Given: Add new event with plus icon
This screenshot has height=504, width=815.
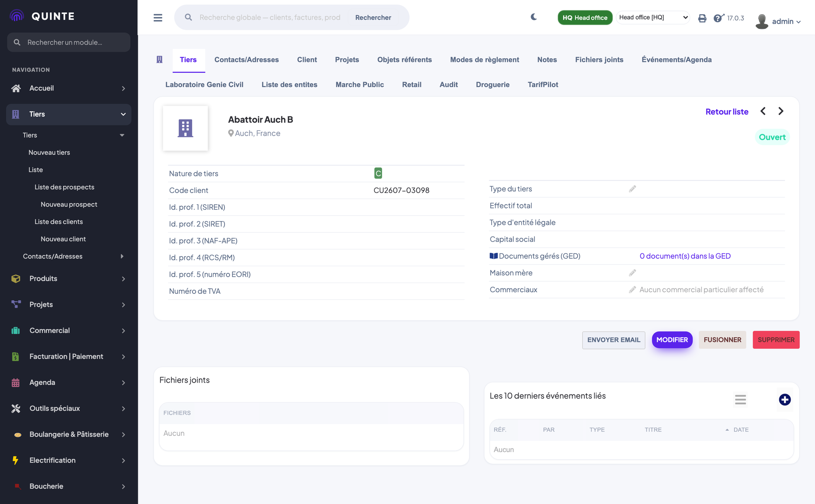Looking at the screenshot, I should click(x=785, y=399).
